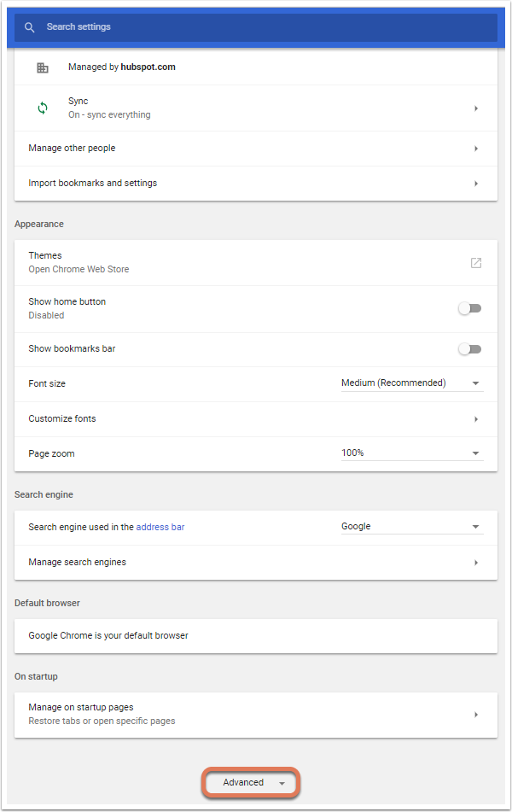The height and width of the screenshot is (812, 512).
Task: Click the Search engine section heading
Action: click(44, 494)
